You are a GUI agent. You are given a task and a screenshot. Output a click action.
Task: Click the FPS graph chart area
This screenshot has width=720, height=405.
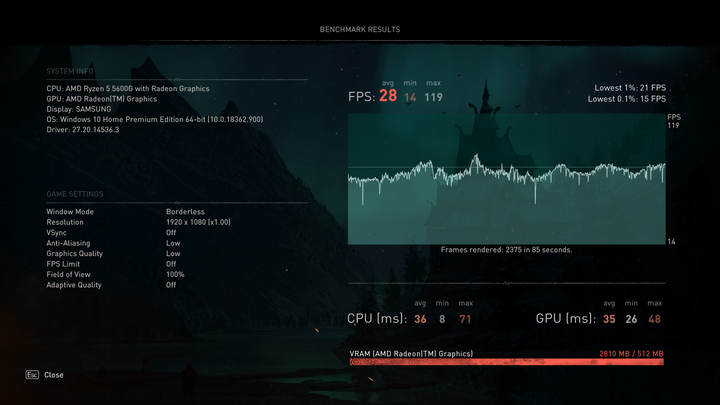pos(506,179)
